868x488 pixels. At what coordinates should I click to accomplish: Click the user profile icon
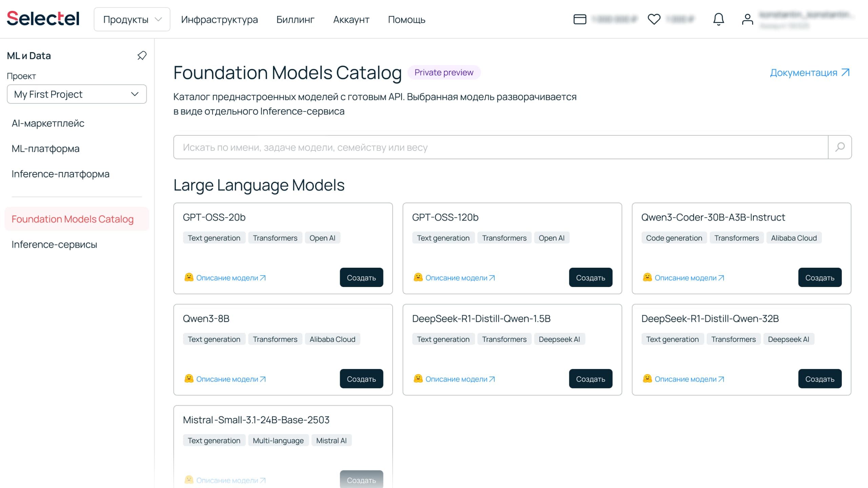coord(747,19)
